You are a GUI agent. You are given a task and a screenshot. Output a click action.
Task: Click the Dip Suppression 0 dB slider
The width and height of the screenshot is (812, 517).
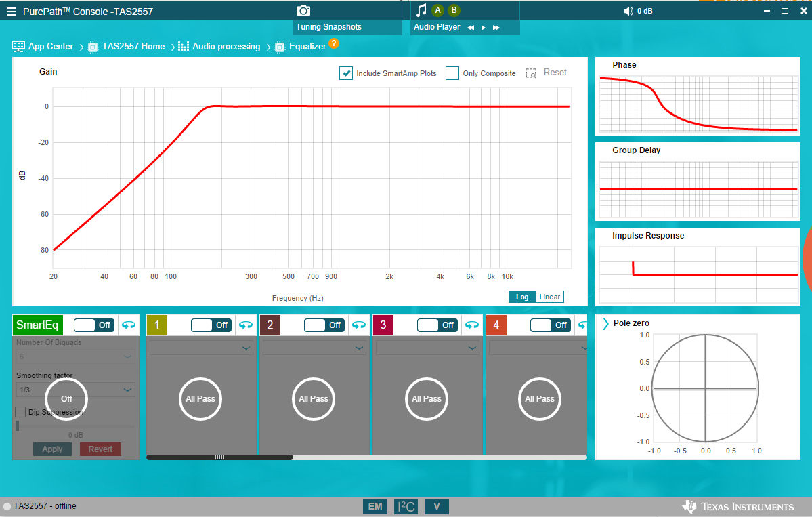(x=75, y=426)
